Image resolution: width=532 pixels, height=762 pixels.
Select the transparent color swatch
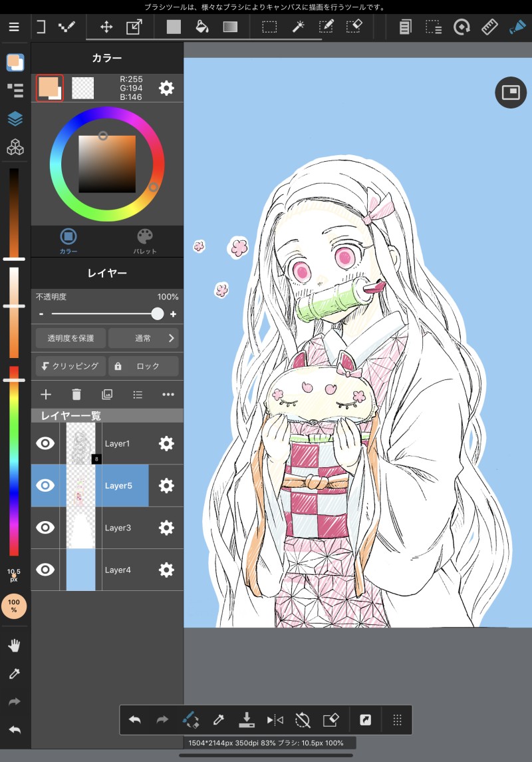click(x=83, y=88)
